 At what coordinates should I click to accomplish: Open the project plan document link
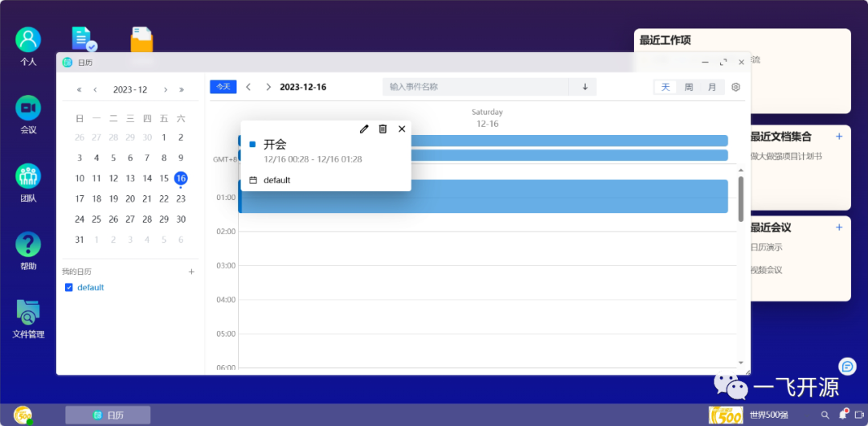(786, 156)
